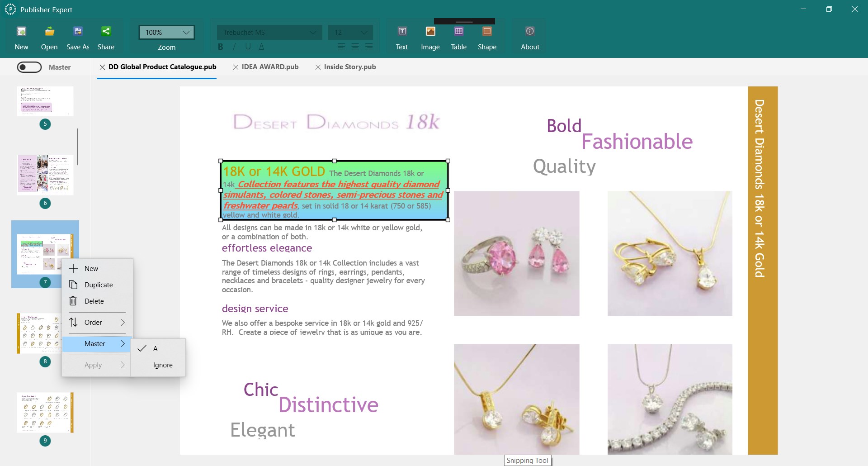Click the top-middle handle of the selected text box

click(x=334, y=161)
